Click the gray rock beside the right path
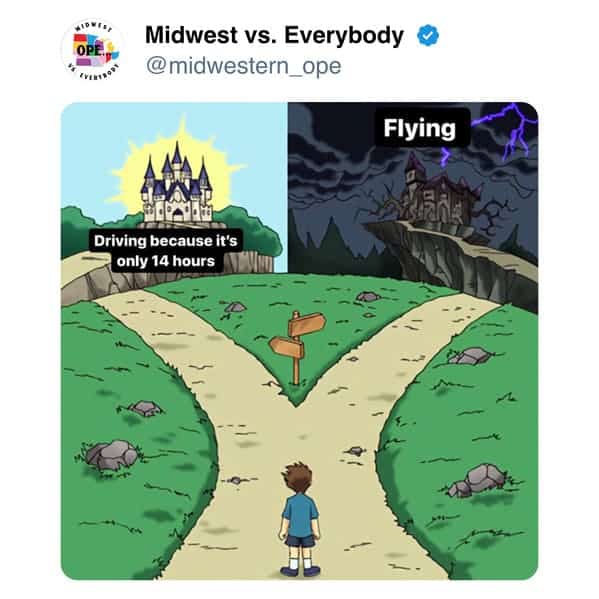The image size is (599, 599). click(x=469, y=356)
